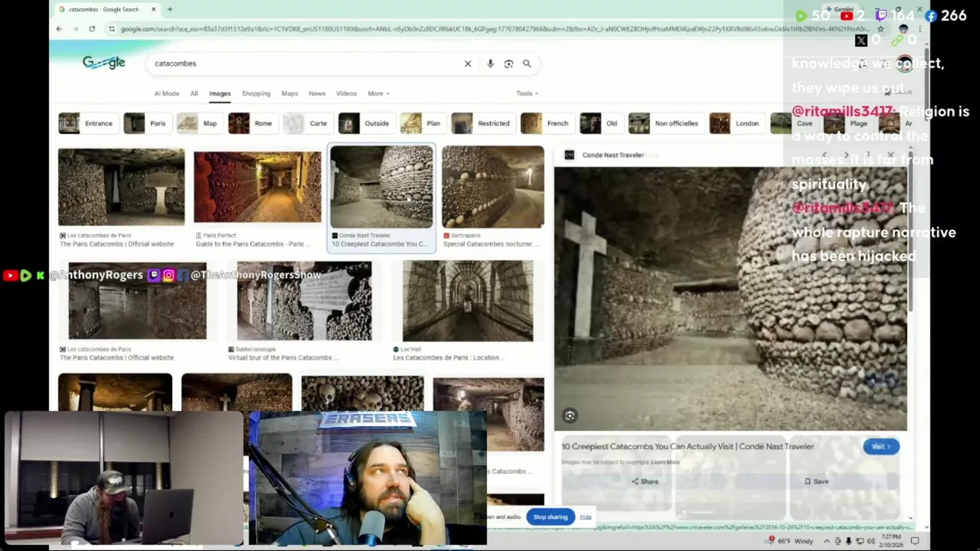Viewport: 980px width, 551px height.
Task: Click the Lens icon on the preview image
Action: [x=570, y=416]
